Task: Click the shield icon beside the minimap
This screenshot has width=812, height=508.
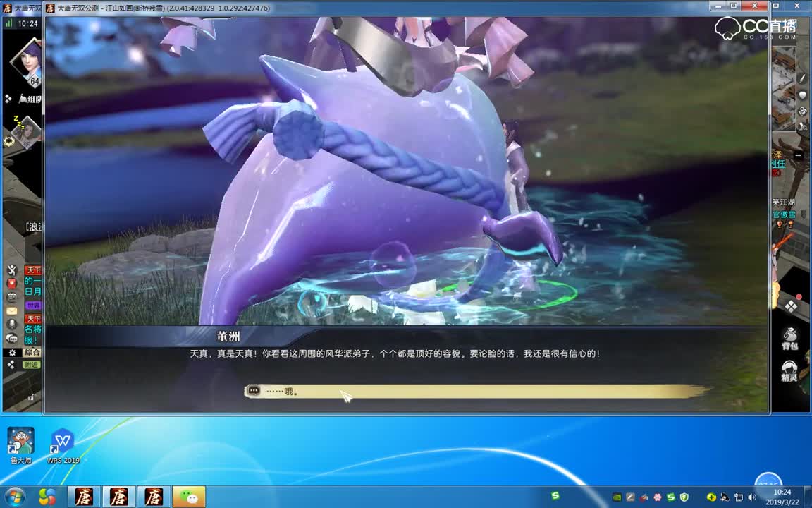Action: tap(803, 95)
